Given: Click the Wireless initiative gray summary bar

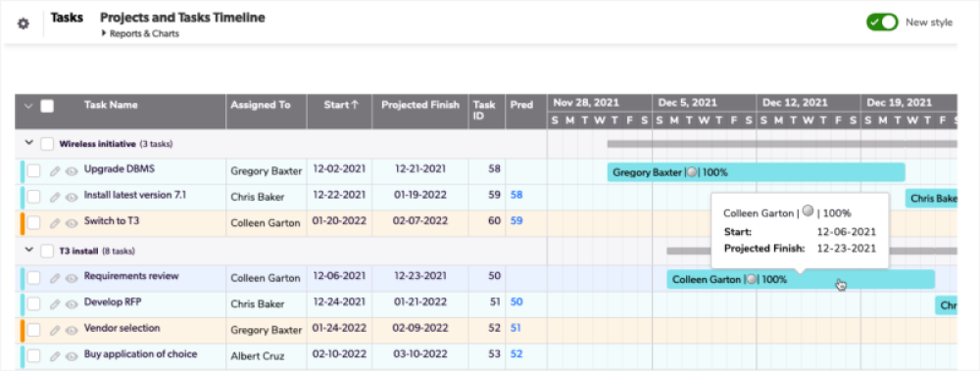Looking at the screenshot, I should 782,144.
